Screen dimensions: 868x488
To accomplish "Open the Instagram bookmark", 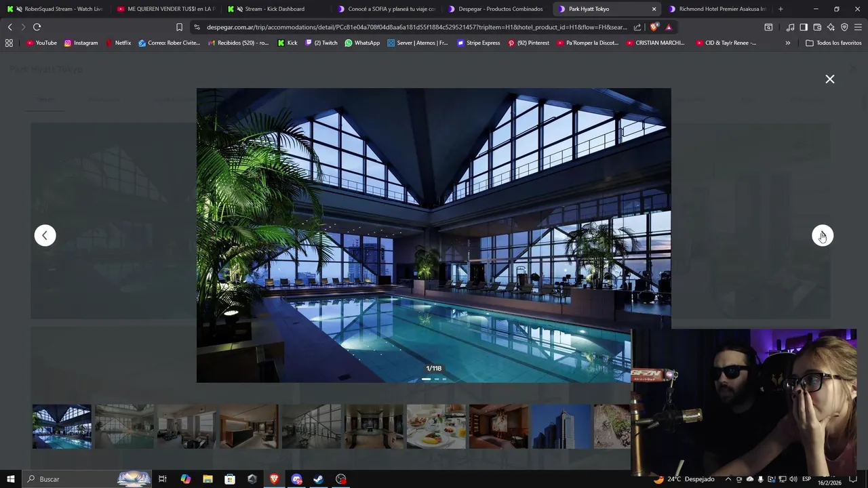I will click(x=81, y=43).
